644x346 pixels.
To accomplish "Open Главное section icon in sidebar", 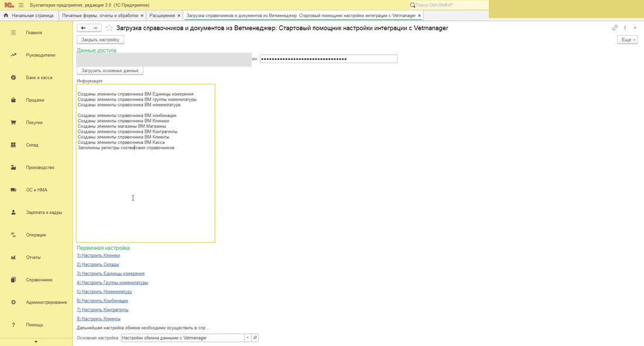I will 13,32.
